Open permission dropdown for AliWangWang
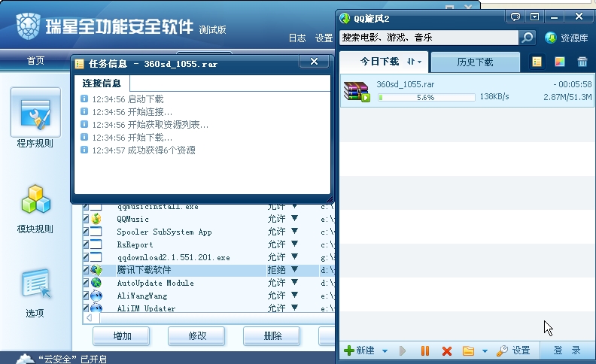 (294, 295)
